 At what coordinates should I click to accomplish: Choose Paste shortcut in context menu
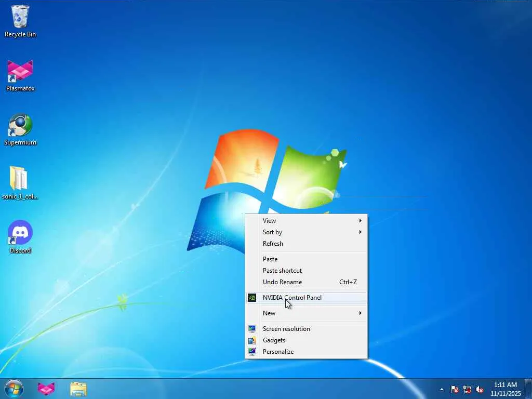[306, 271]
